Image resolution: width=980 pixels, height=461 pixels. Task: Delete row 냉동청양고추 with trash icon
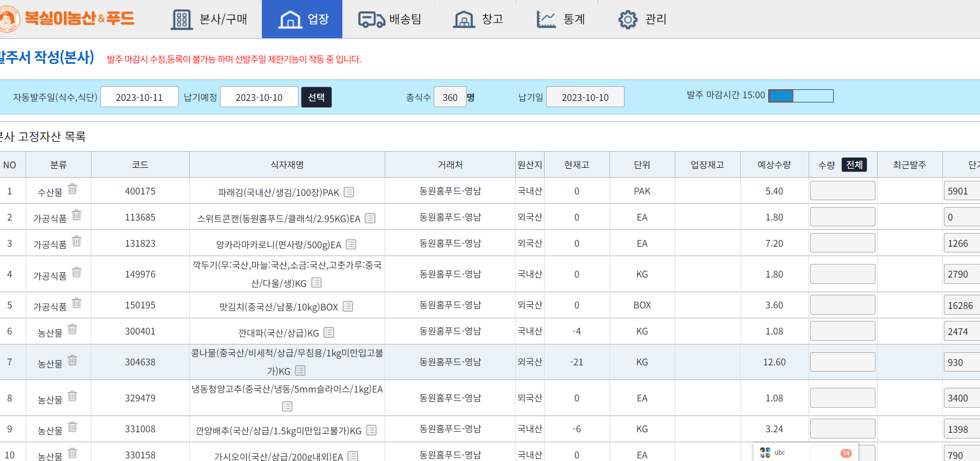click(x=73, y=396)
